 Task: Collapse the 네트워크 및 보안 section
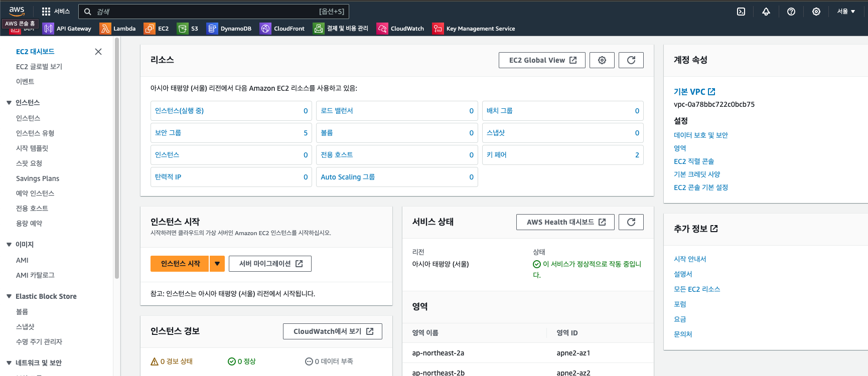pos(9,363)
